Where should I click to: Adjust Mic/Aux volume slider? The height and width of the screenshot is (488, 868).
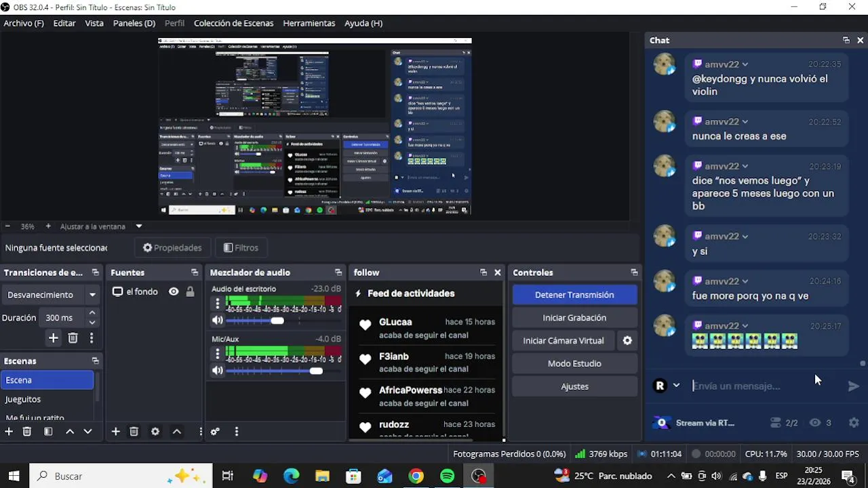point(316,371)
